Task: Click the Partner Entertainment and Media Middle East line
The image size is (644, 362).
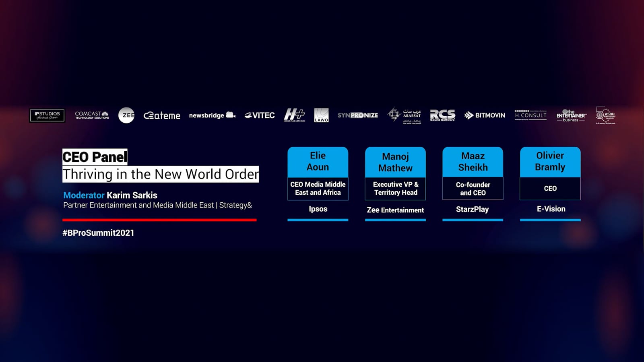Action: pos(157,205)
